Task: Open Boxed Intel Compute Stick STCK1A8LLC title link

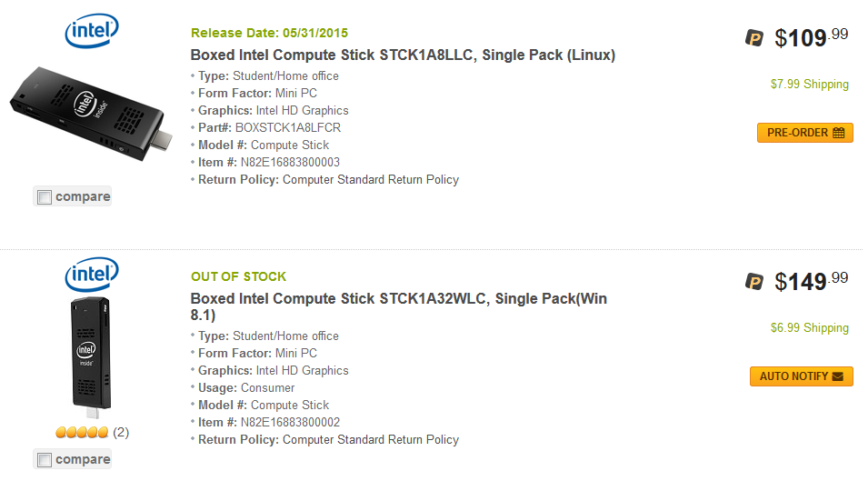Action: (403, 55)
